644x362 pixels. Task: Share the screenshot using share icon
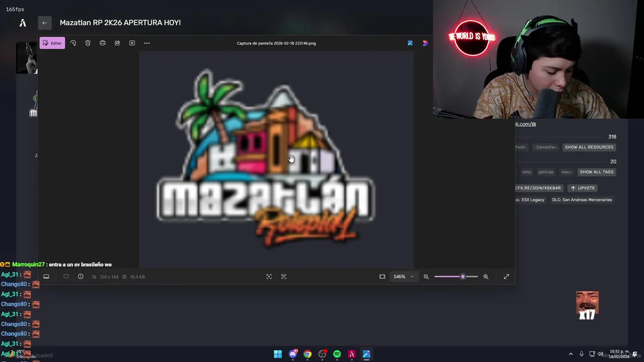[117, 43]
